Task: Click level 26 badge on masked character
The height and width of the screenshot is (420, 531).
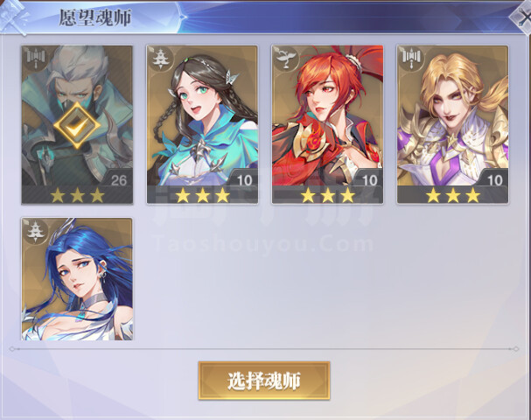Action: pyautogui.click(x=118, y=179)
